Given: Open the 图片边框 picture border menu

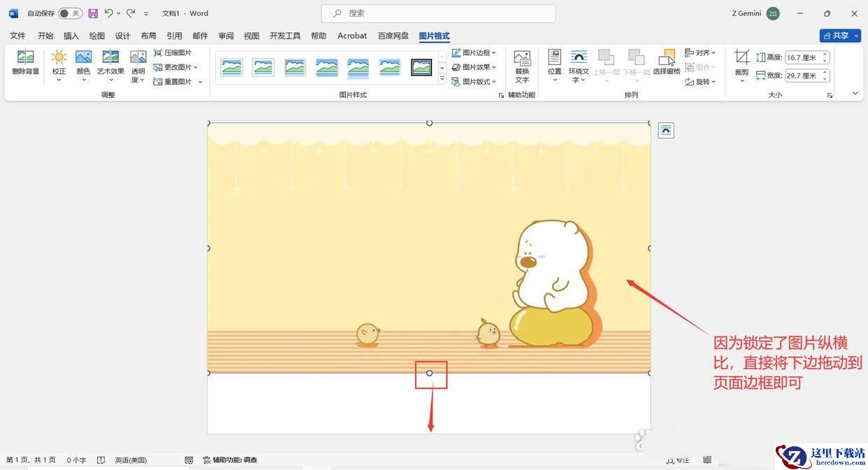Looking at the screenshot, I should [x=474, y=52].
